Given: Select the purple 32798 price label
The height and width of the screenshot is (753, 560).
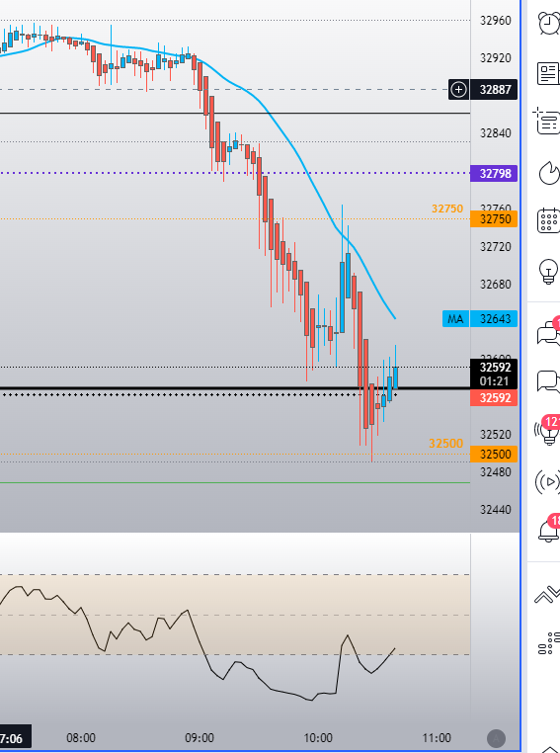Looking at the screenshot, I should tap(494, 173).
